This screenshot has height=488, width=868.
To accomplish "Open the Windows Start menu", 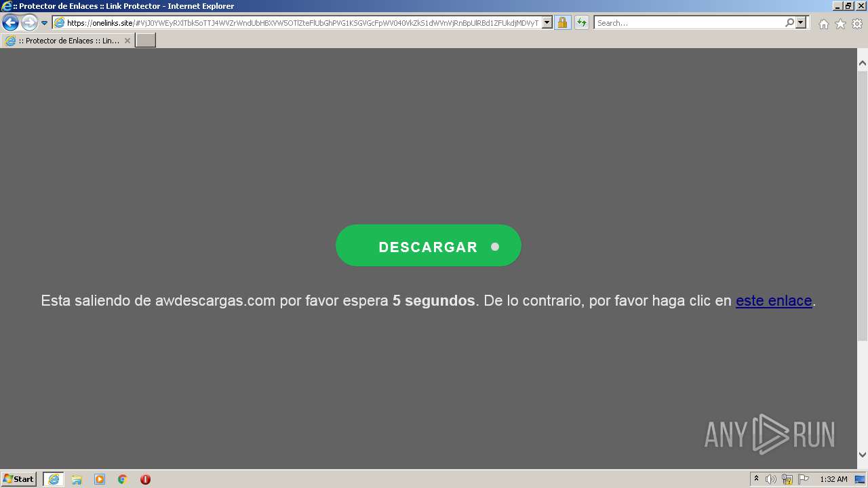I will tap(19, 479).
